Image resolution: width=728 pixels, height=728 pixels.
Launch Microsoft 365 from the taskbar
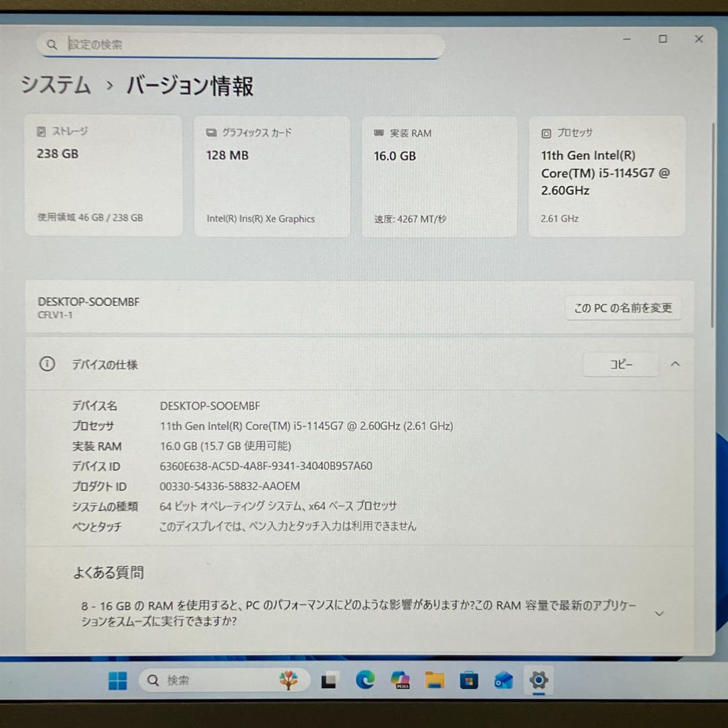[x=400, y=681]
